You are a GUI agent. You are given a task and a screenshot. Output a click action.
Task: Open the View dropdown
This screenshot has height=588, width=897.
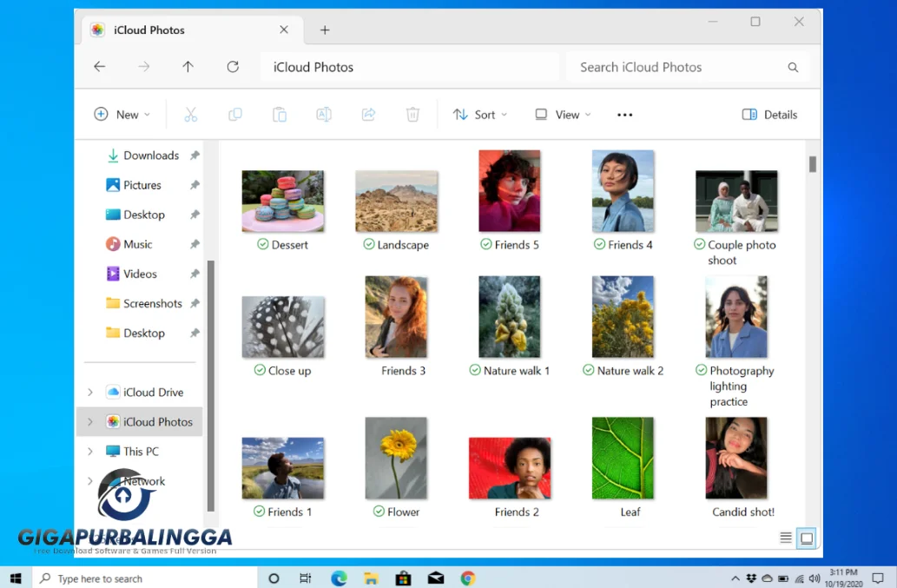[x=563, y=115]
